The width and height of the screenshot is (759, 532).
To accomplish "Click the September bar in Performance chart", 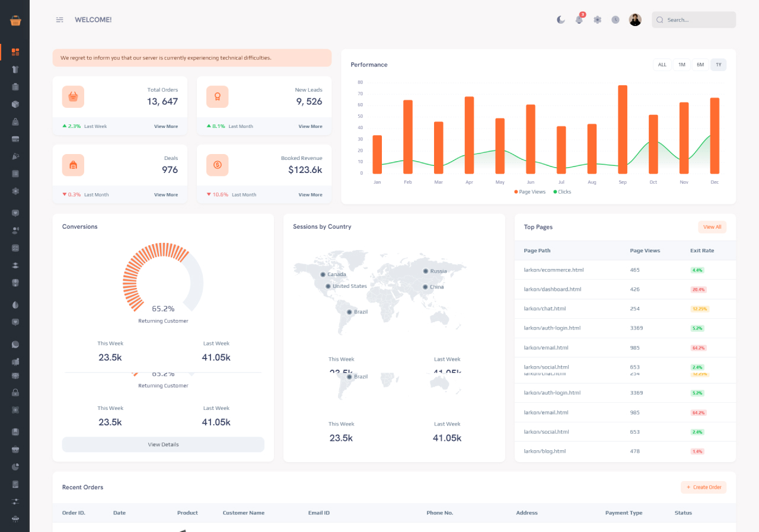I will (x=623, y=129).
